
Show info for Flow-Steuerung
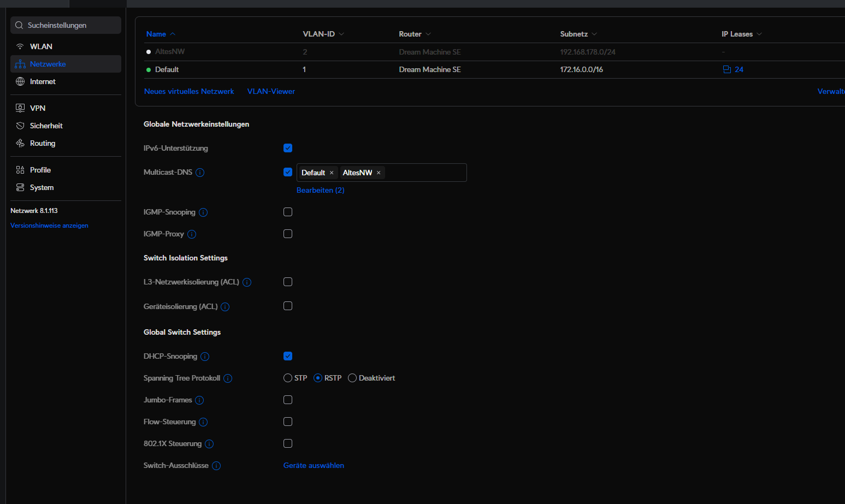203,422
